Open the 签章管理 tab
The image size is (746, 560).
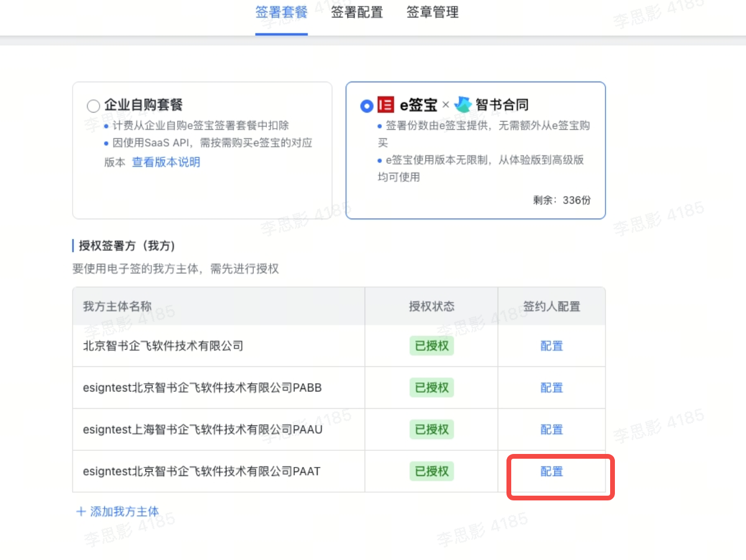[433, 13]
